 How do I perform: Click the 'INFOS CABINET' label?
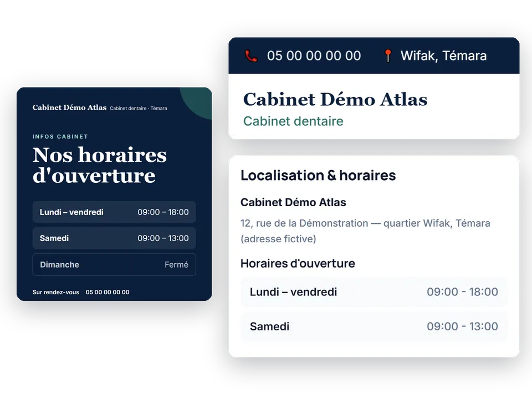(60, 136)
